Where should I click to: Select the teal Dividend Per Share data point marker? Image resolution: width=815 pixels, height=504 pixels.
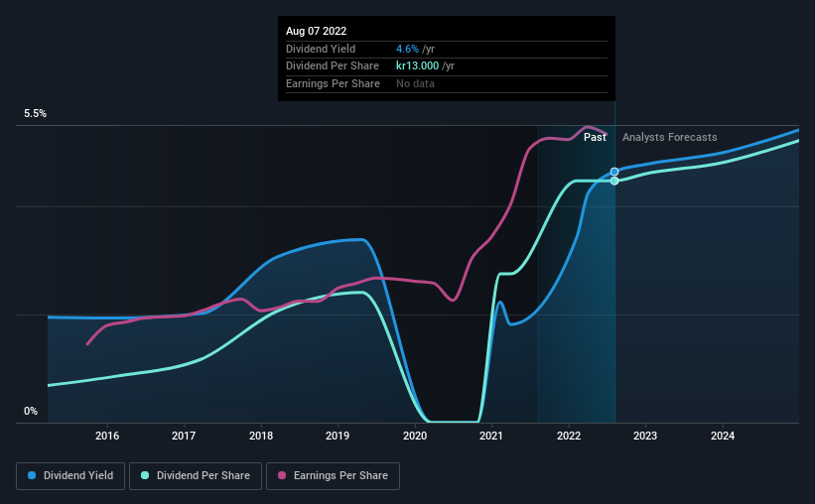point(614,181)
